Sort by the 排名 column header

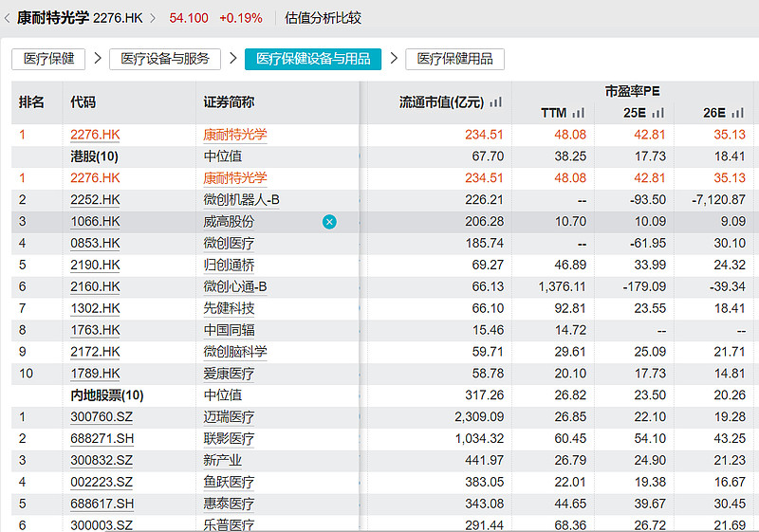[31, 102]
